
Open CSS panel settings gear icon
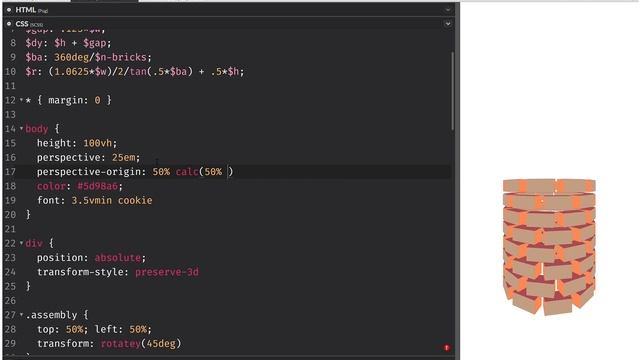coord(9,24)
